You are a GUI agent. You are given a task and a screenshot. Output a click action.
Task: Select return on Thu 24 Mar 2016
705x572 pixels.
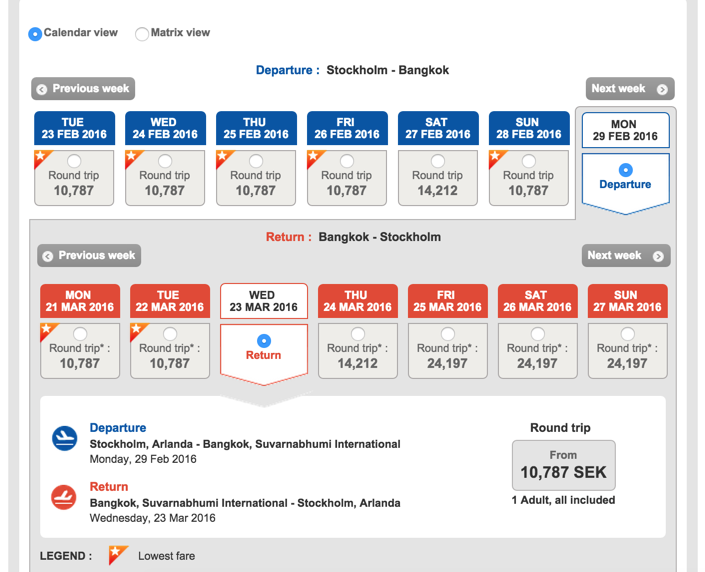coord(357,334)
